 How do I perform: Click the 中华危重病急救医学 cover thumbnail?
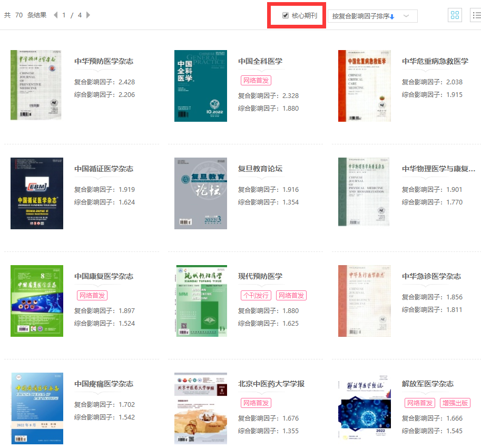[365, 86]
